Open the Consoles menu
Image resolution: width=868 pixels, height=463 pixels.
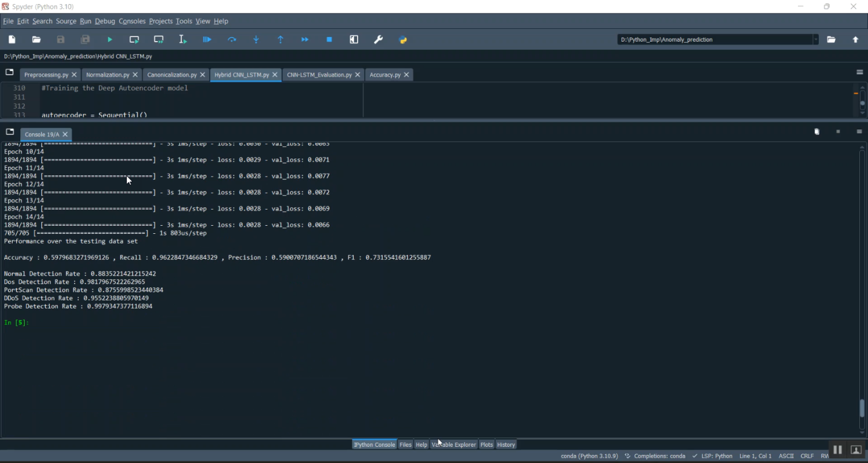tap(132, 21)
